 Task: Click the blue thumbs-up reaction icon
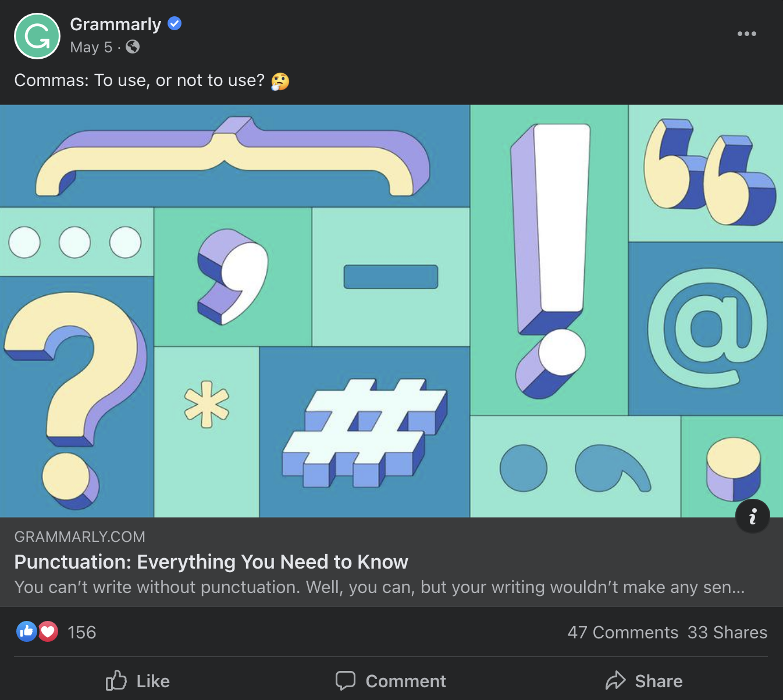click(x=26, y=631)
